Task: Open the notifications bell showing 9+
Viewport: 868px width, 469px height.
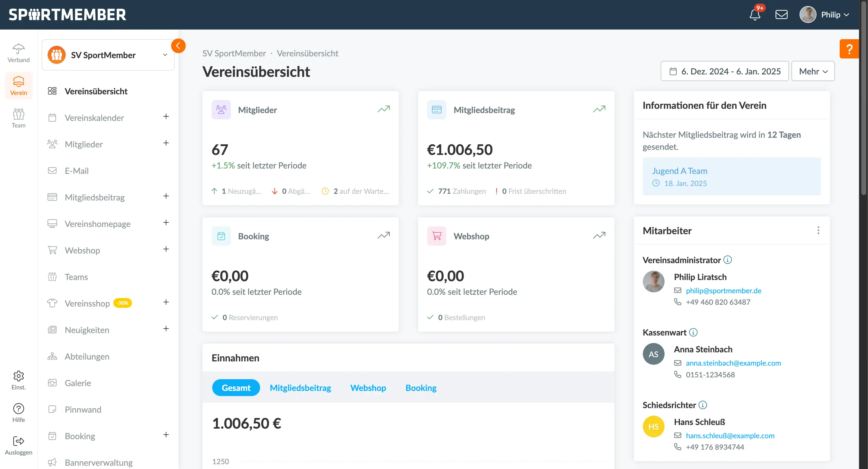Action: (x=755, y=14)
